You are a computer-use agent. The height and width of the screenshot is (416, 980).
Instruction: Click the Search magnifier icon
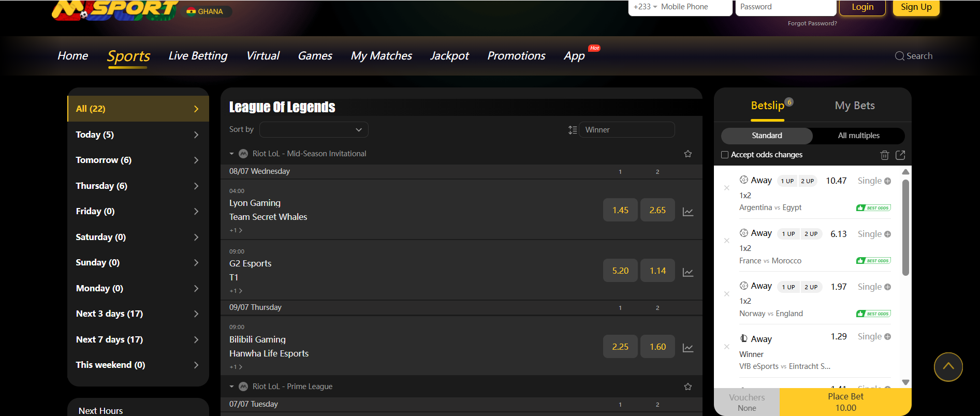(x=900, y=56)
